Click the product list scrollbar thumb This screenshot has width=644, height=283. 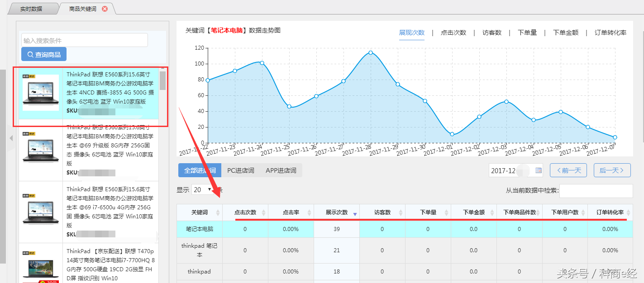162,80
